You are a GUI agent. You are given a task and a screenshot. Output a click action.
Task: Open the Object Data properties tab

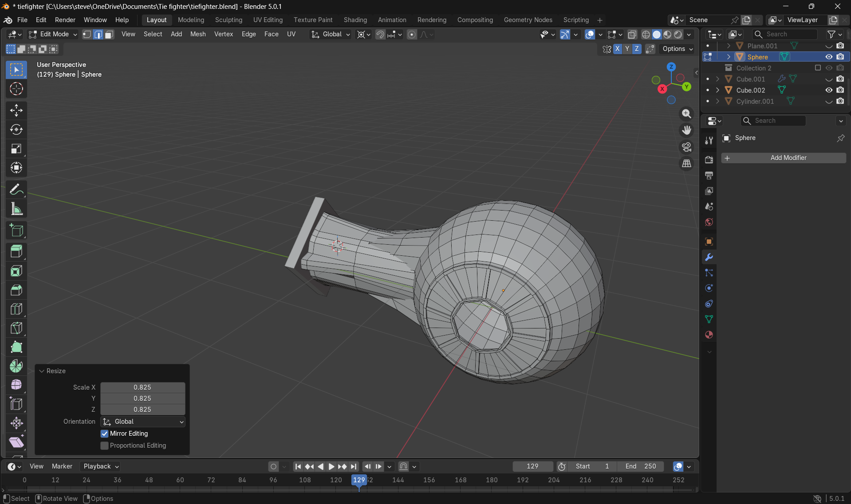[x=709, y=319]
